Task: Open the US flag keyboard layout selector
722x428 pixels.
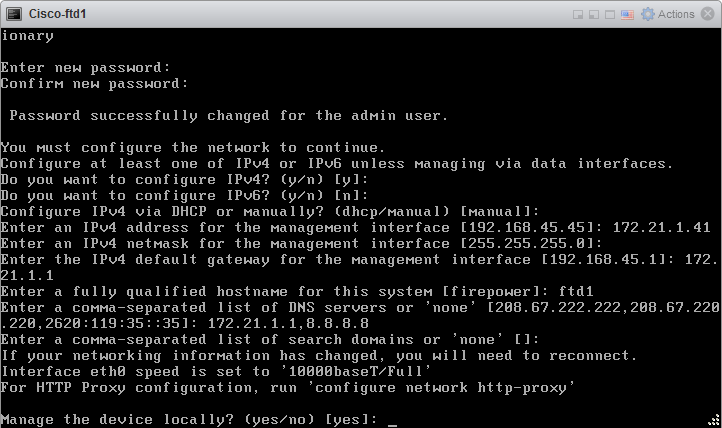Action: click(x=627, y=15)
